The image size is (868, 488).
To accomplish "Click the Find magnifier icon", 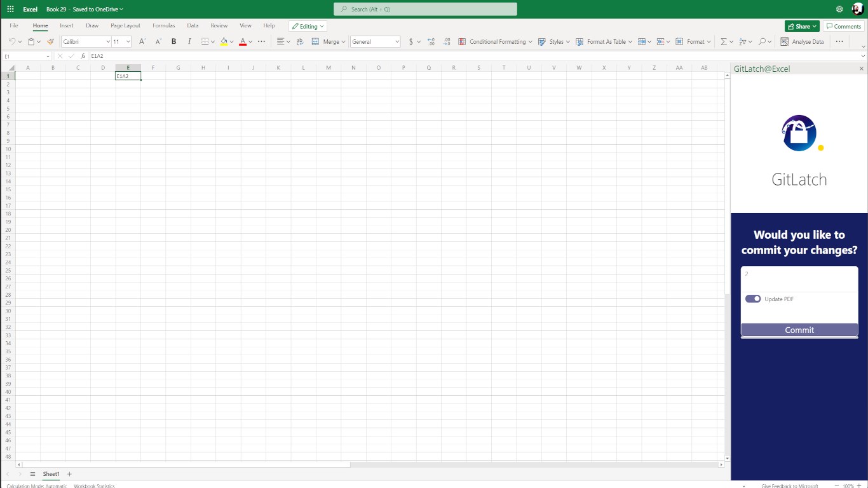I will click(x=763, y=41).
